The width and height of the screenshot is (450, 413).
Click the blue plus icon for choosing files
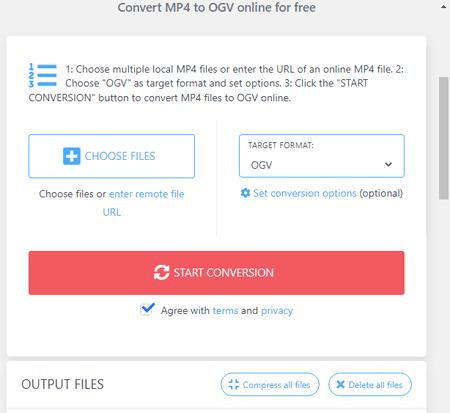71,156
